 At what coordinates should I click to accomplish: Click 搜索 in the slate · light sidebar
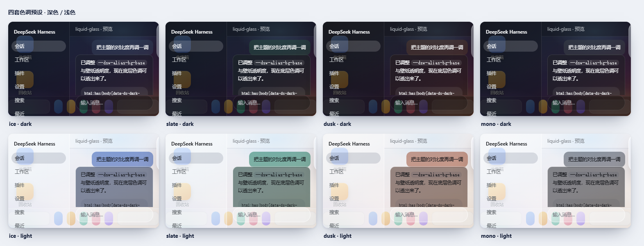(177, 212)
